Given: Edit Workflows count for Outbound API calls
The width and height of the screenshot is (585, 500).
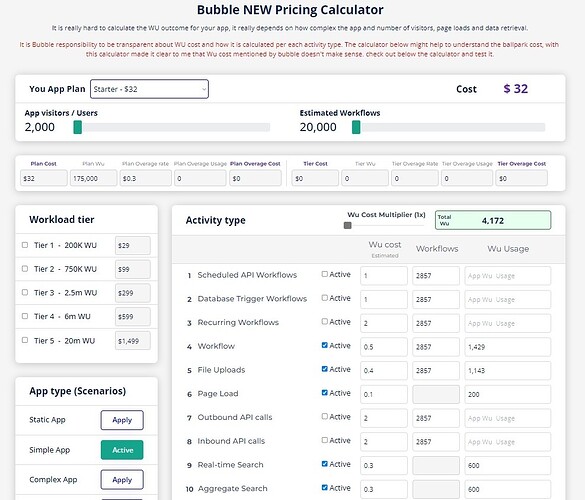Looking at the screenshot, I should [436, 418].
